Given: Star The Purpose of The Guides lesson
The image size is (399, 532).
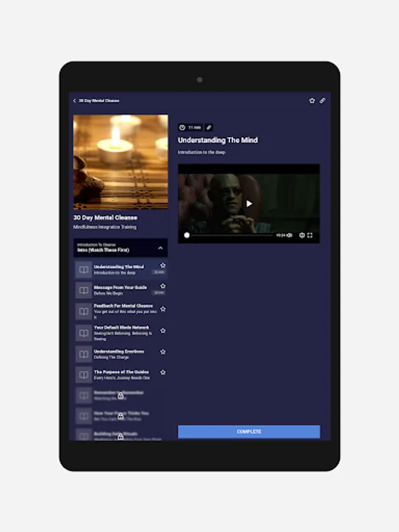Looking at the screenshot, I should [x=163, y=372].
